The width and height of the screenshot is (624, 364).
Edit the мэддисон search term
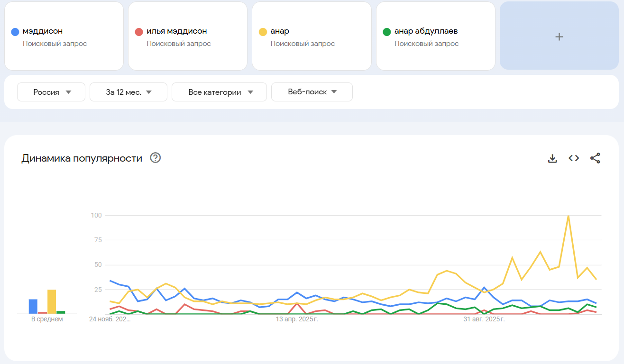[x=43, y=31]
